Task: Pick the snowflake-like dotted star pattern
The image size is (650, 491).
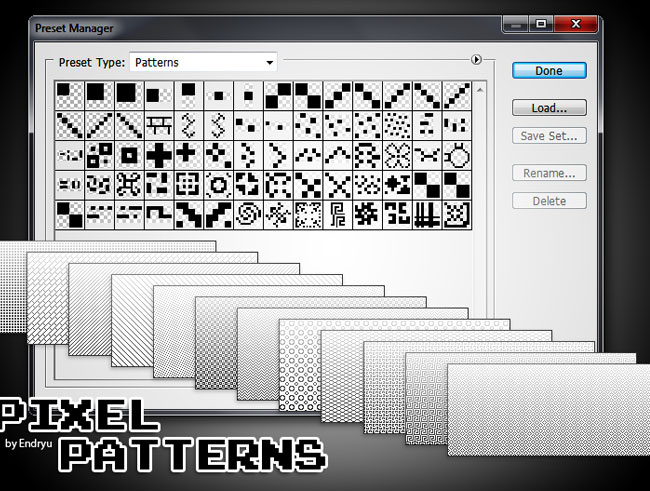Action: [x=278, y=215]
